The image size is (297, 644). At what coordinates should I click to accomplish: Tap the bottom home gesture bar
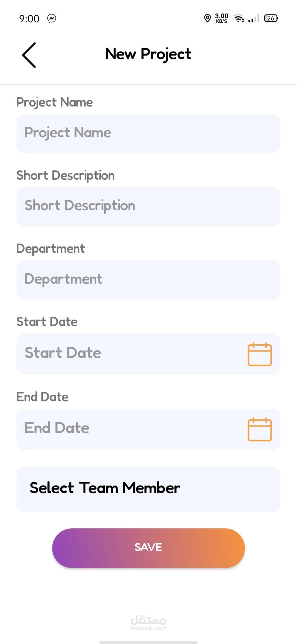click(x=148, y=642)
